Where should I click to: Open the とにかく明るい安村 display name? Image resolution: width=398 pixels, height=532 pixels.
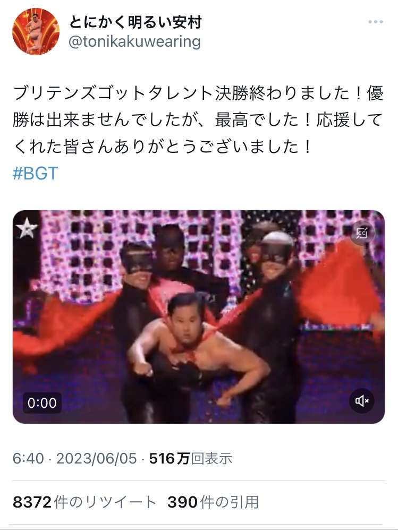136,22
